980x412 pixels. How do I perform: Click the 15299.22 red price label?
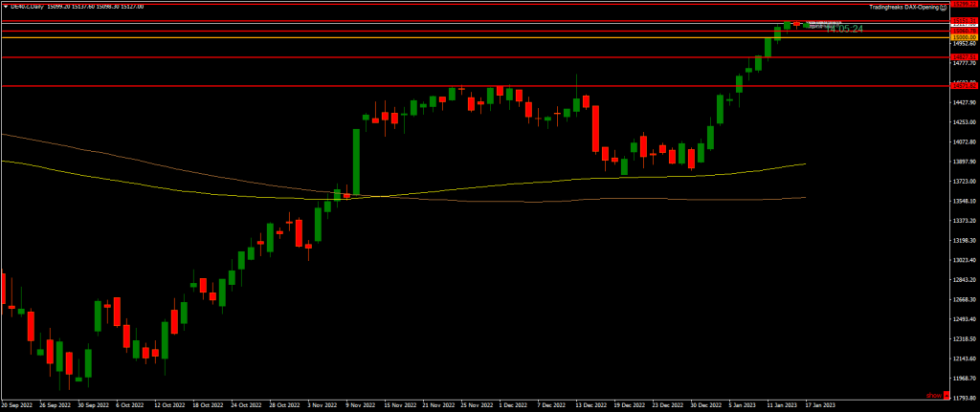click(964, 4)
